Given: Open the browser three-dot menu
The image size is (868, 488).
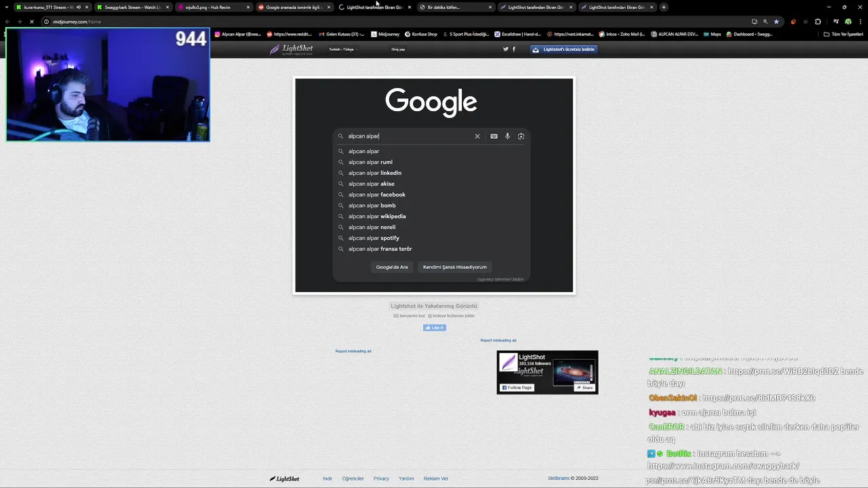Looking at the screenshot, I should (860, 22).
